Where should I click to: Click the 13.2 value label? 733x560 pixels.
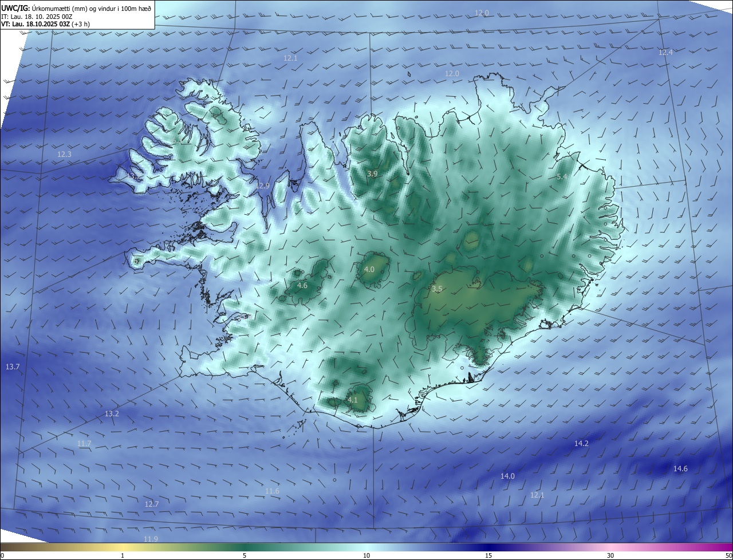point(112,413)
